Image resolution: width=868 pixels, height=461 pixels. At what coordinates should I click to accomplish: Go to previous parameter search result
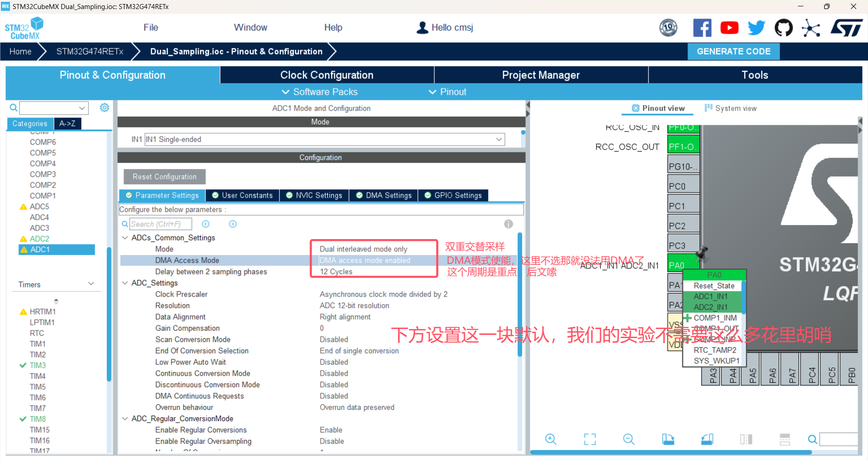click(x=206, y=224)
